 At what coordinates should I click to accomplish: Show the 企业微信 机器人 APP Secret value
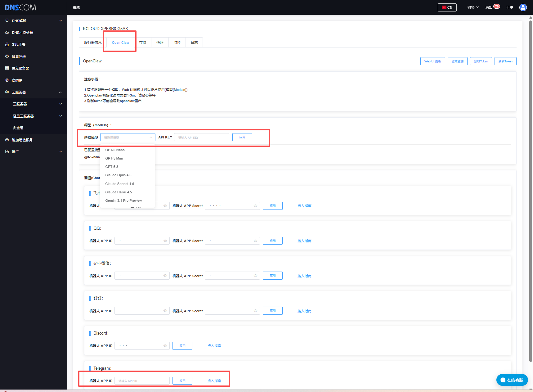(x=255, y=276)
